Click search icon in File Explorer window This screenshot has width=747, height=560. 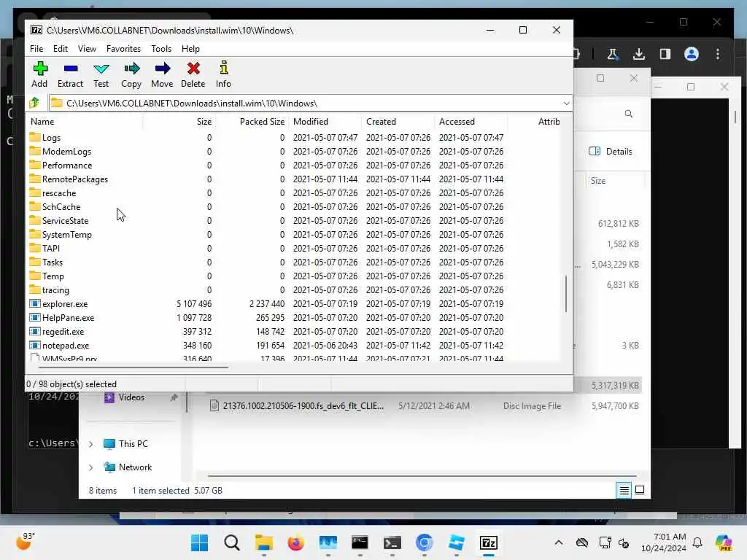tap(629, 114)
